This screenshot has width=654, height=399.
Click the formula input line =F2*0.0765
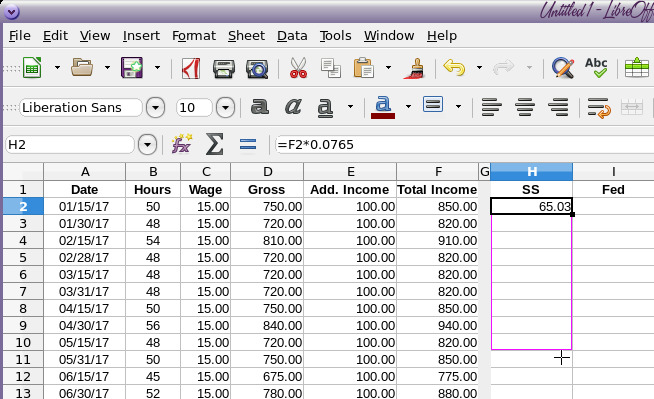[464, 145]
